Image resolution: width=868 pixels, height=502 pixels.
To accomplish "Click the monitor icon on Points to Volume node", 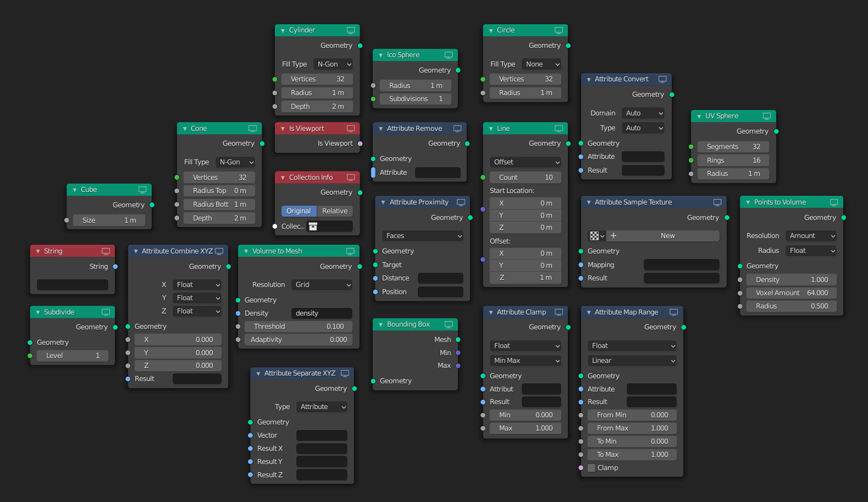I will (x=833, y=202).
